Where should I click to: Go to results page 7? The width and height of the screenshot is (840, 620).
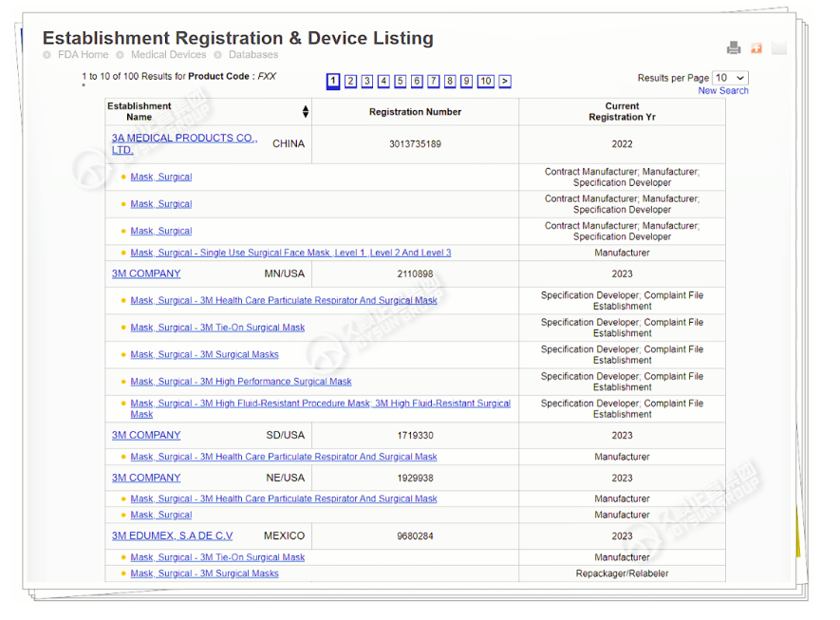(434, 81)
